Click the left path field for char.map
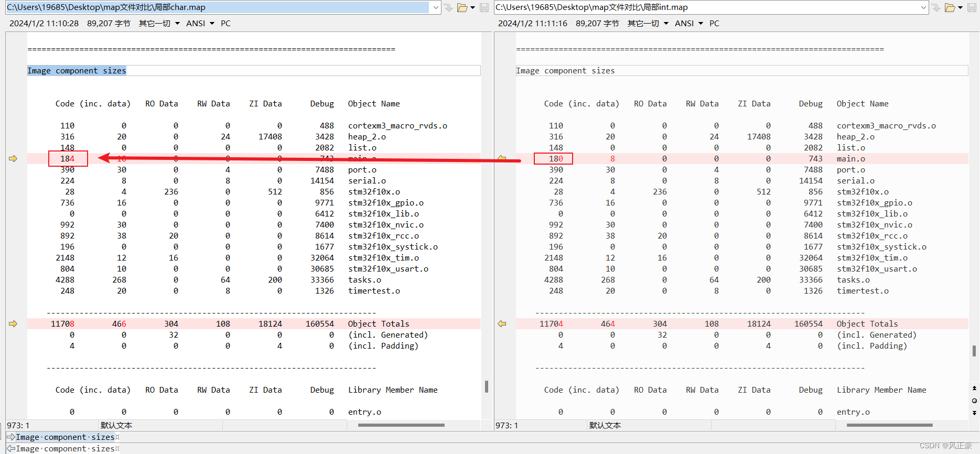Viewport: 980px width, 454px height. (x=218, y=7)
